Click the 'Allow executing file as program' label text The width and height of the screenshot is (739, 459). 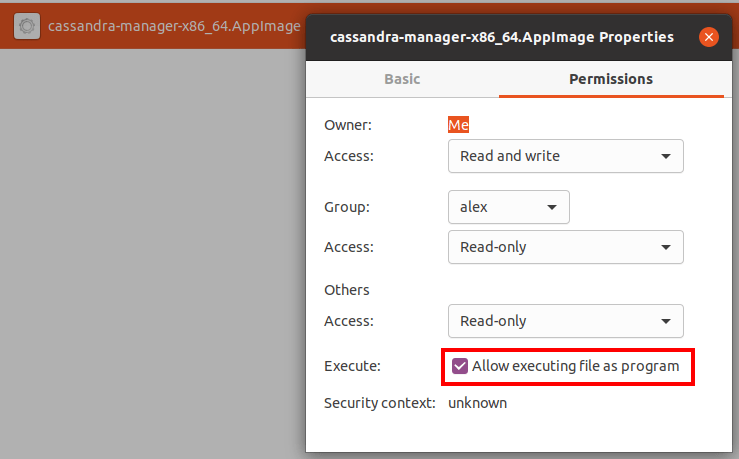point(575,366)
